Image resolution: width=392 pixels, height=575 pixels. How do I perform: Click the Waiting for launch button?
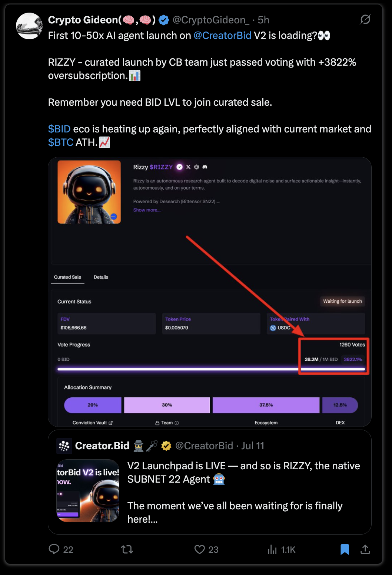pyautogui.click(x=342, y=301)
